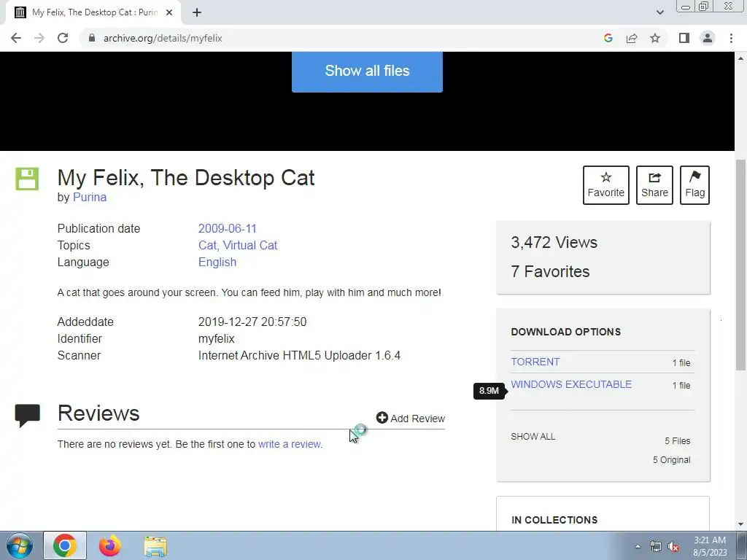Click the page scrollbar thumb

click(x=741, y=265)
